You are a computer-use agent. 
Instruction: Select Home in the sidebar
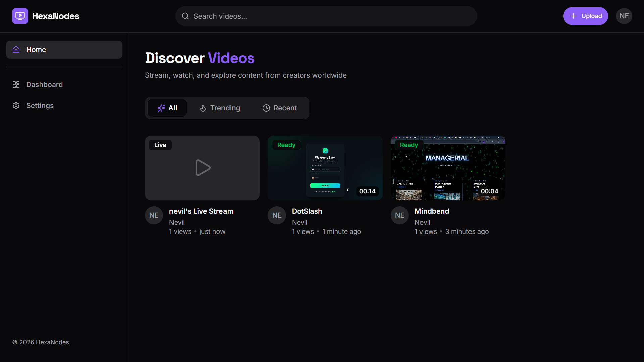click(64, 50)
